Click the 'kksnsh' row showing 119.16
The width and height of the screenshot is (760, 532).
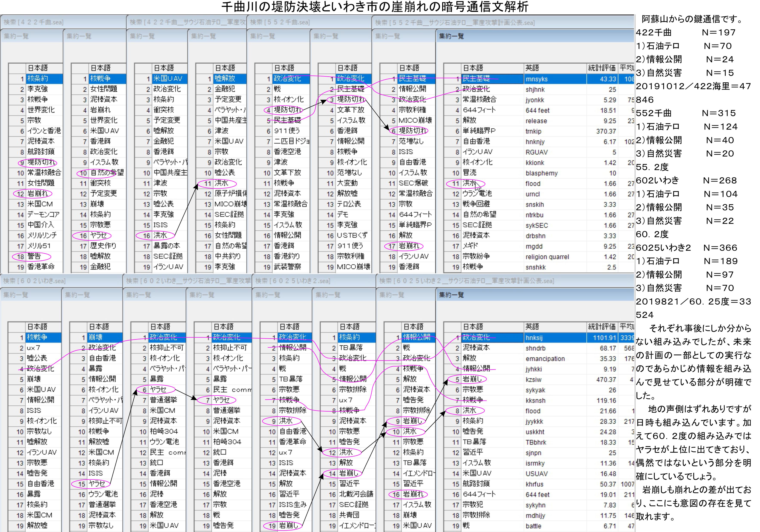coord(535,400)
